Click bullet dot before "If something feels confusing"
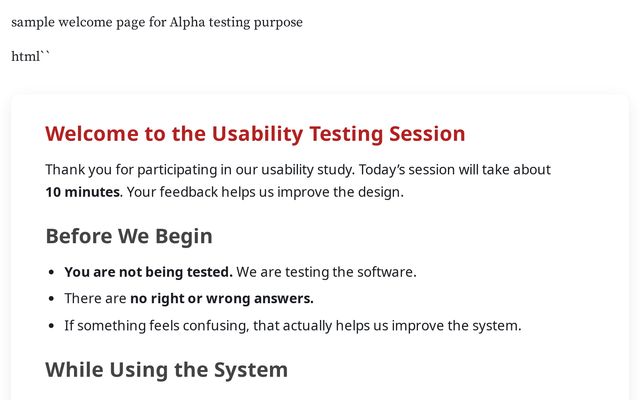This screenshot has width=640, height=400. point(52,326)
